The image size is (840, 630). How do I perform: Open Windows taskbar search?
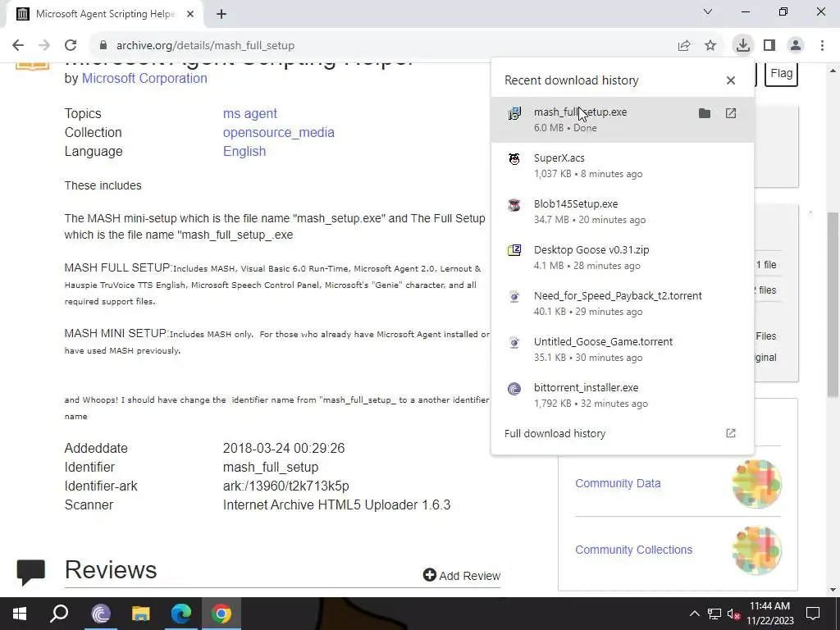click(59, 614)
